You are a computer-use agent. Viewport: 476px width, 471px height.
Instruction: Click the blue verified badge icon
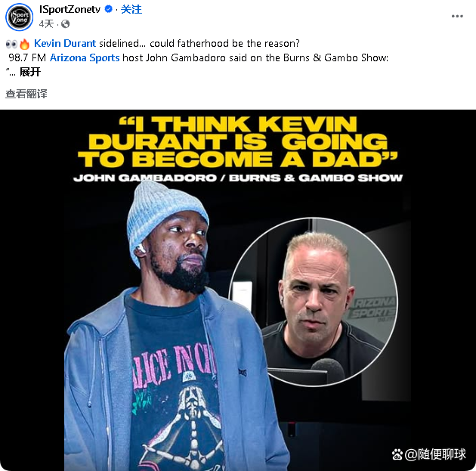[x=108, y=9]
